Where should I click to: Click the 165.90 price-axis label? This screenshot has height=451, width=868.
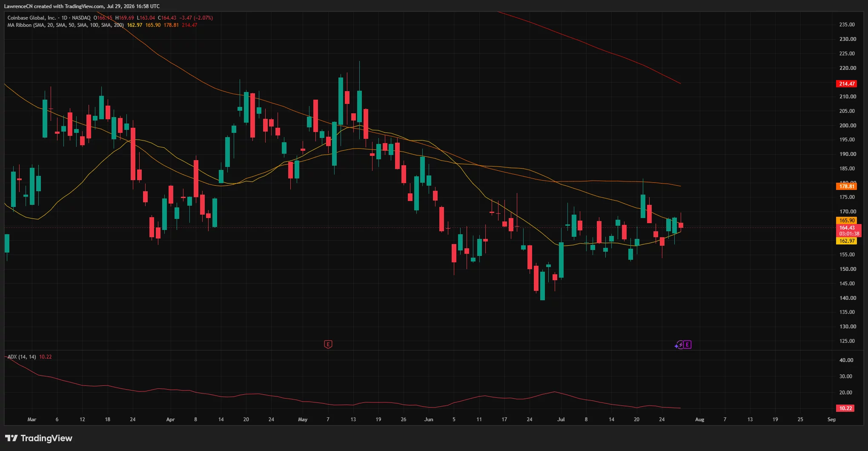click(x=847, y=221)
